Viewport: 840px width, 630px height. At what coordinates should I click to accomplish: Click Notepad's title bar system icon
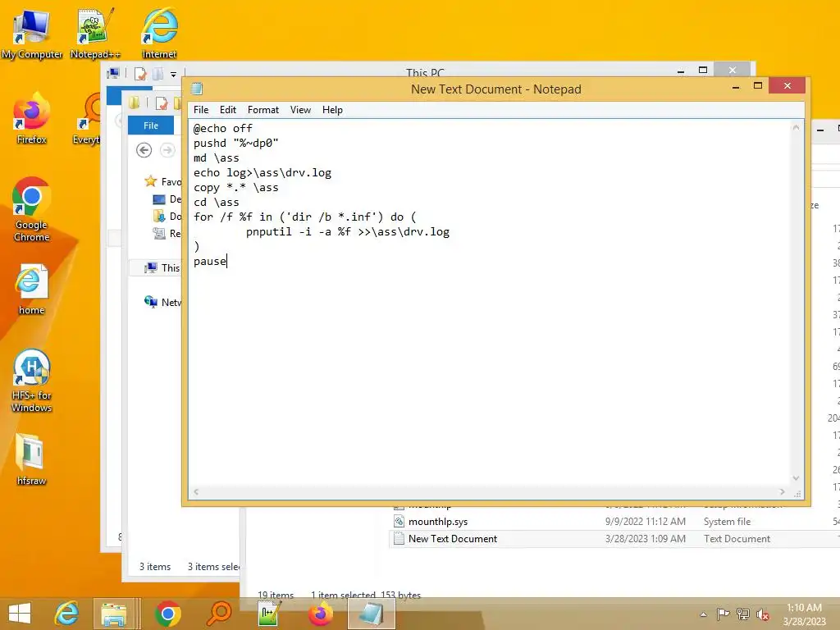pyautogui.click(x=197, y=89)
